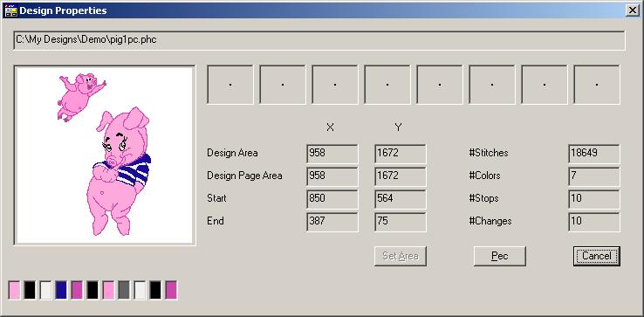The image size is (644, 317).
Task: Click the Cancel button
Action: (x=596, y=256)
